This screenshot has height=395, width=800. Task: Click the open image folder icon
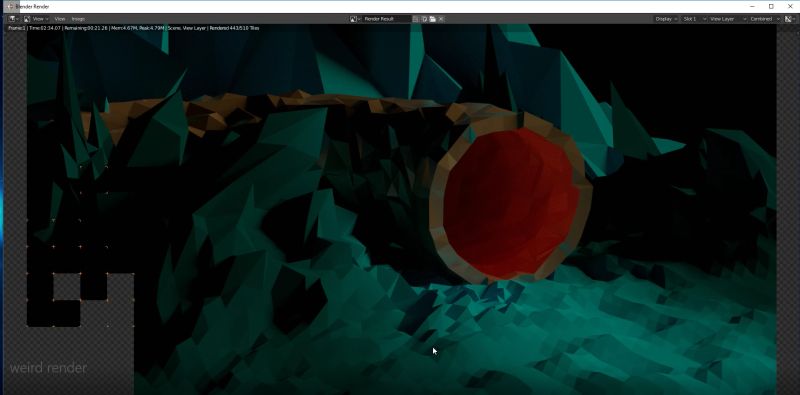(433, 19)
